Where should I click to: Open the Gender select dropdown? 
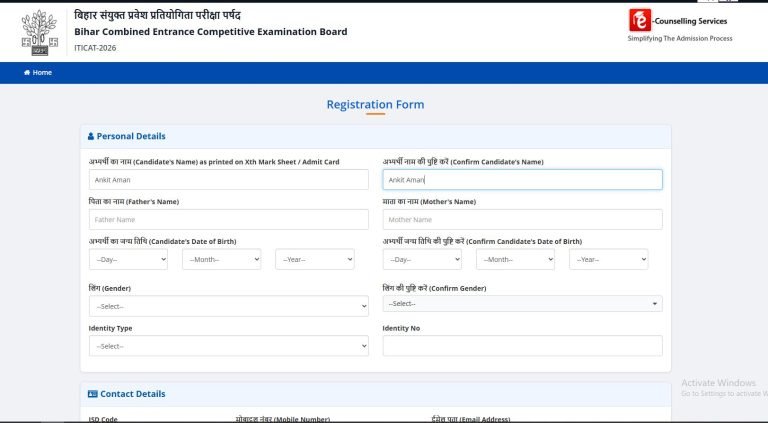click(228, 306)
